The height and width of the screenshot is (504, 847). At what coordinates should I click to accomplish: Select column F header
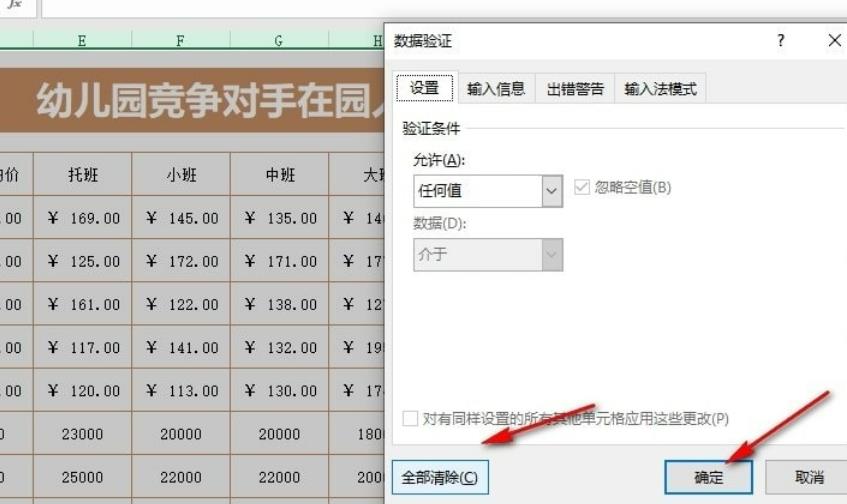tap(180, 40)
